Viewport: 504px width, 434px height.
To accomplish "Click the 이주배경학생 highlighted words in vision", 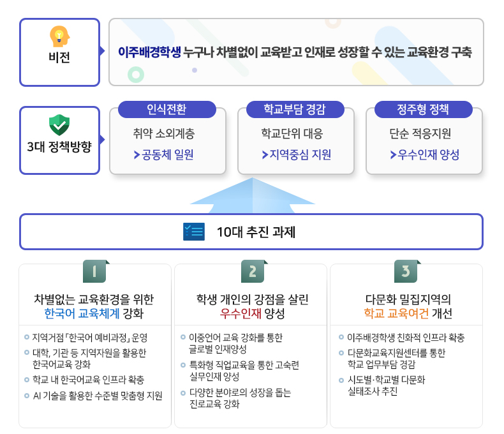I will click(149, 52).
